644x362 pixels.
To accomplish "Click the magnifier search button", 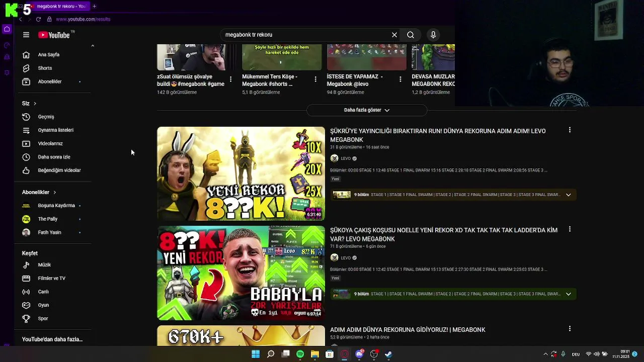I will (411, 35).
